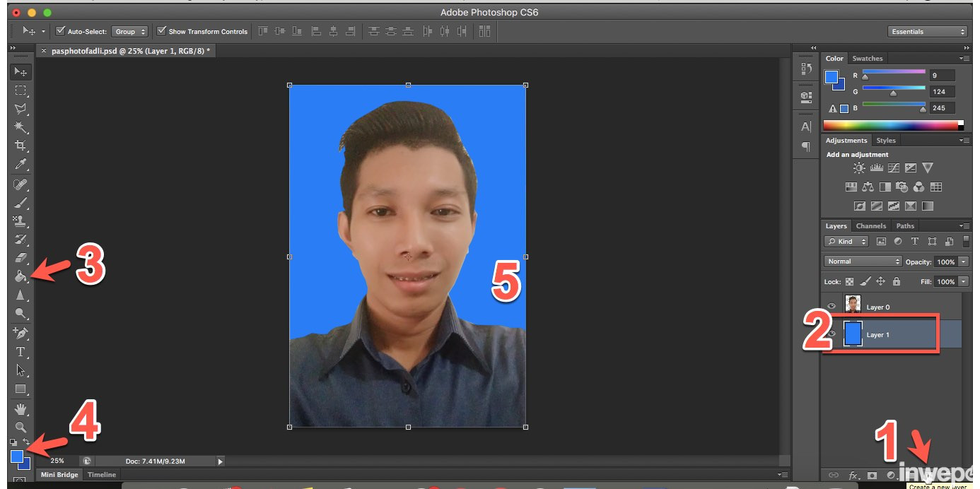Click the R value input field
Viewport: 980px width, 489px height.
942,76
